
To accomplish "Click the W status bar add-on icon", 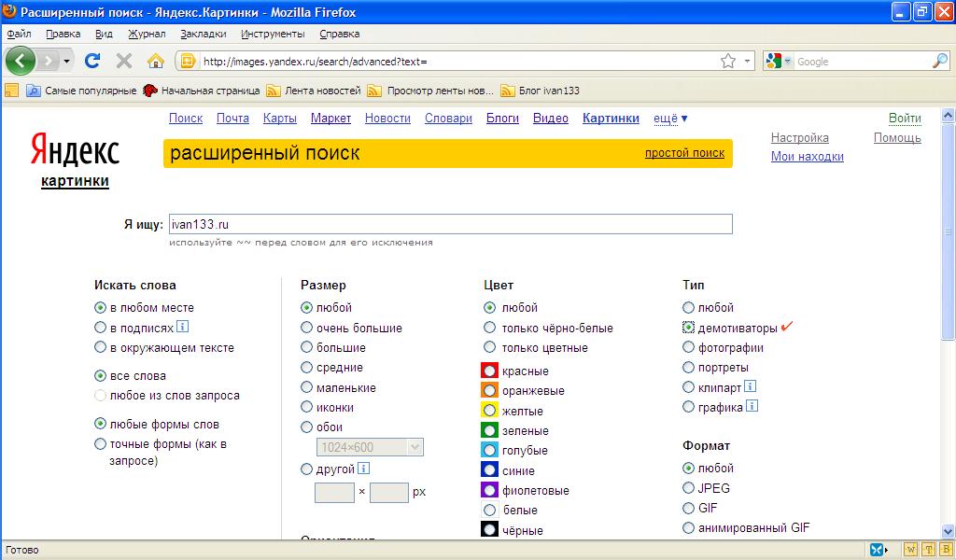I will tap(910, 550).
